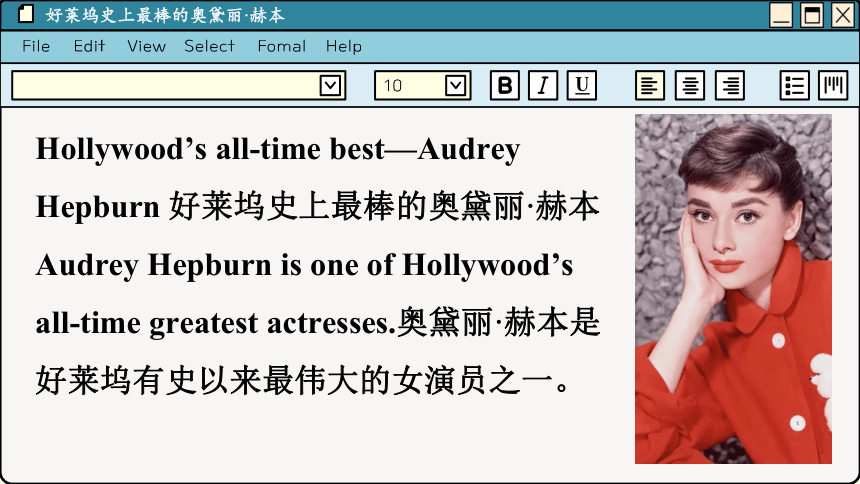This screenshot has height=484, width=860.
Task: Open the View menu
Action: [146, 46]
